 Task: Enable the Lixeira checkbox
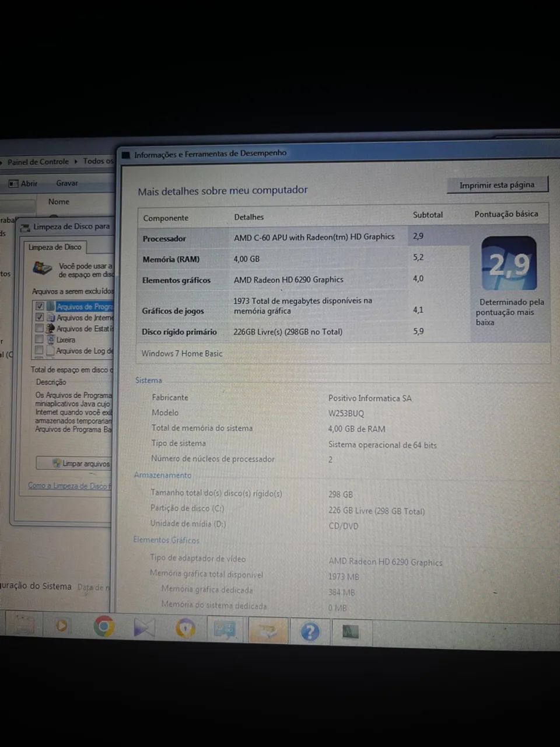(x=39, y=340)
